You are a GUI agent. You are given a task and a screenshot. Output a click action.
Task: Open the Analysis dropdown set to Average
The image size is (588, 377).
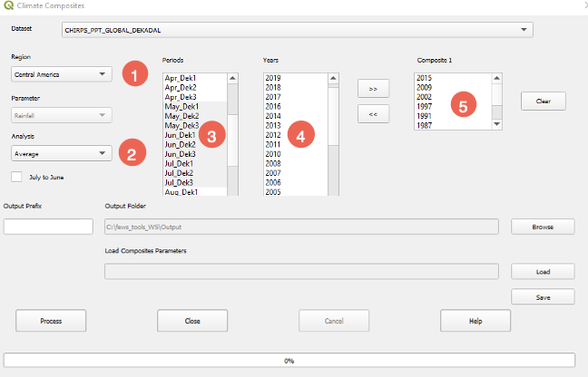(x=61, y=153)
